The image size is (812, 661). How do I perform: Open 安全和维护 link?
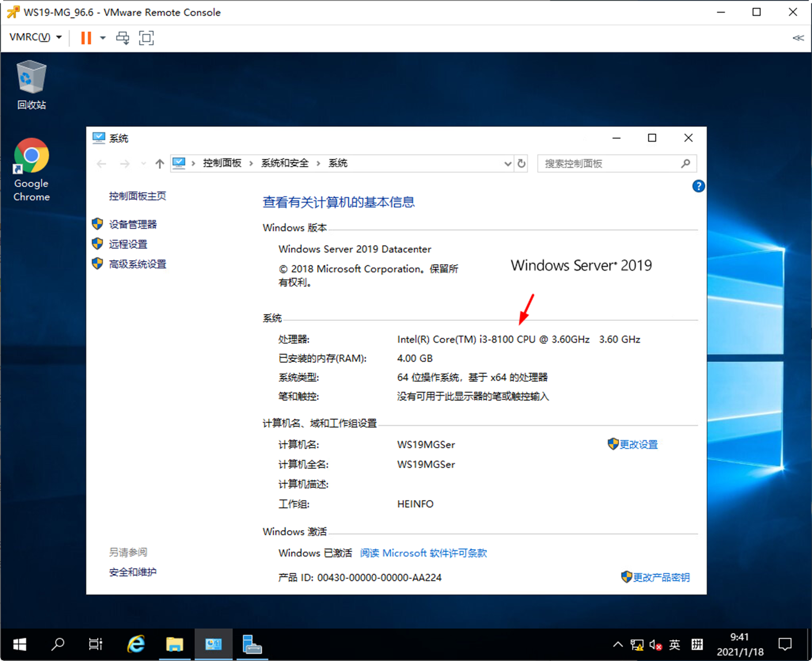(132, 572)
